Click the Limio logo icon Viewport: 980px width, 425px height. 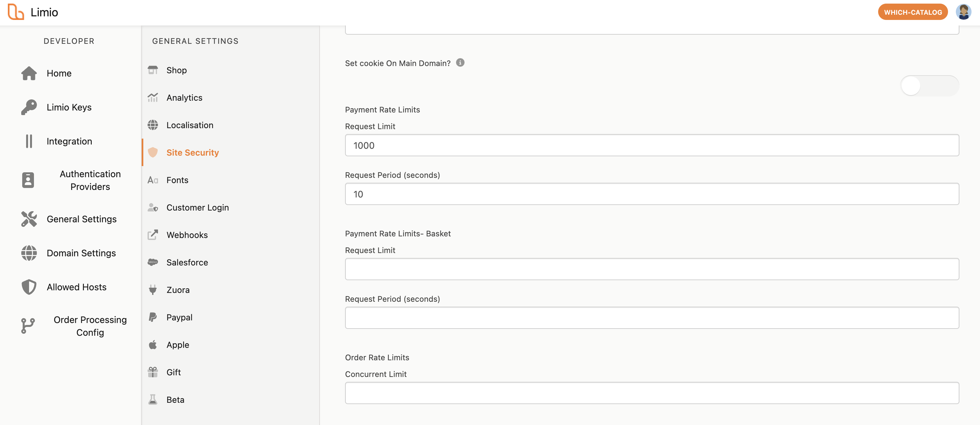point(16,12)
